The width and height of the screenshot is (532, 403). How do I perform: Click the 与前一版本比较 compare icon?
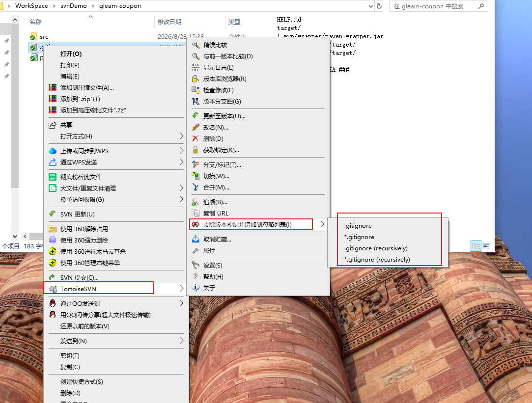tap(196, 56)
